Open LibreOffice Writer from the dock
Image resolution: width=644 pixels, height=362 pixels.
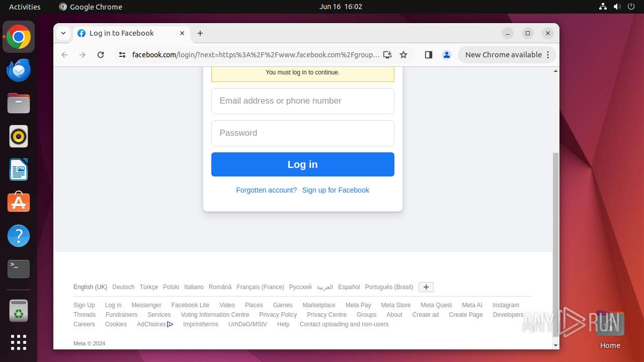point(19,169)
